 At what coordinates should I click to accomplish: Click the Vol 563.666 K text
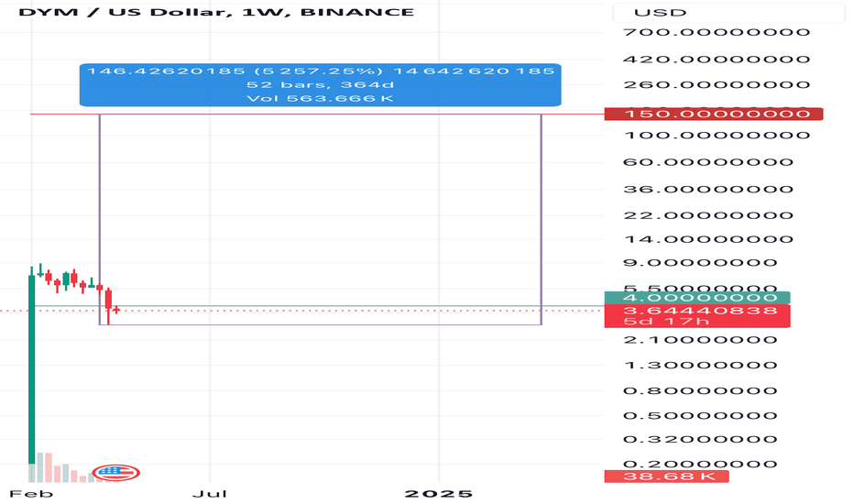pyautogui.click(x=321, y=99)
